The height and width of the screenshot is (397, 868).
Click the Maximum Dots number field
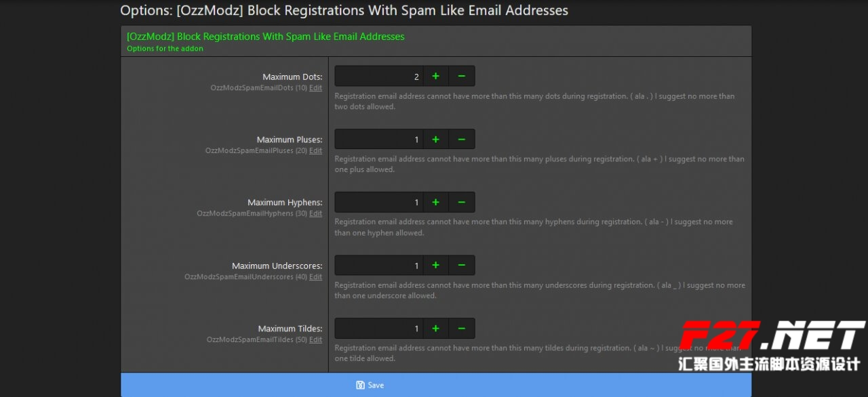coord(379,77)
